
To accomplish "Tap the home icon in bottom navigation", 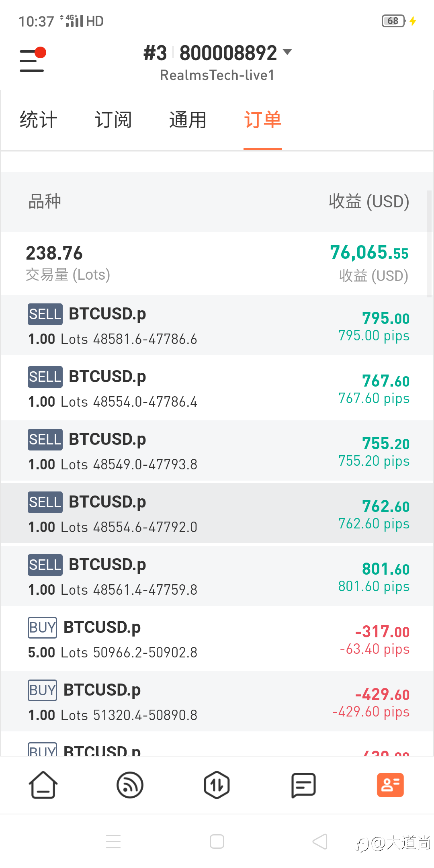I will 43,785.
